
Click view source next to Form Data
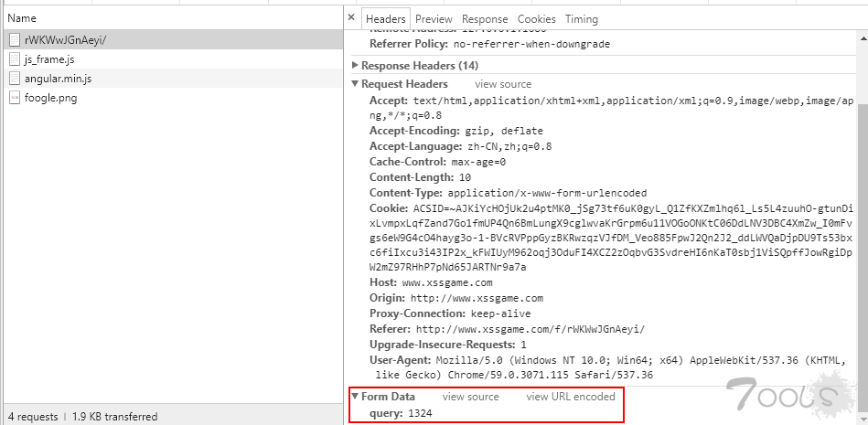pyautogui.click(x=470, y=397)
